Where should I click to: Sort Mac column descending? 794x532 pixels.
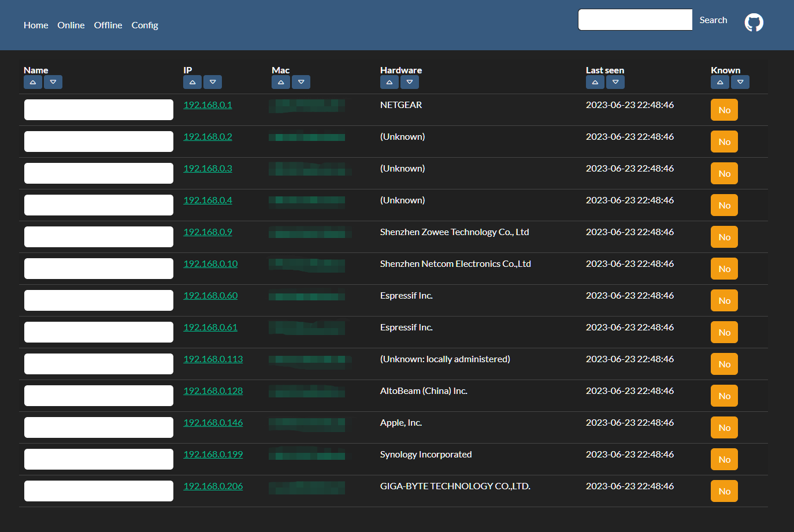tap(301, 83)
